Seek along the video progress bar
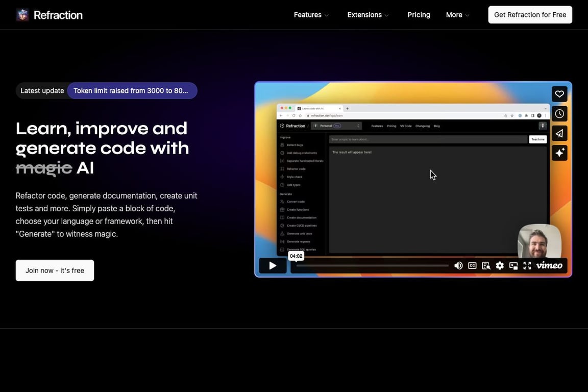This screenshot has height=392, width=588. 373,265
